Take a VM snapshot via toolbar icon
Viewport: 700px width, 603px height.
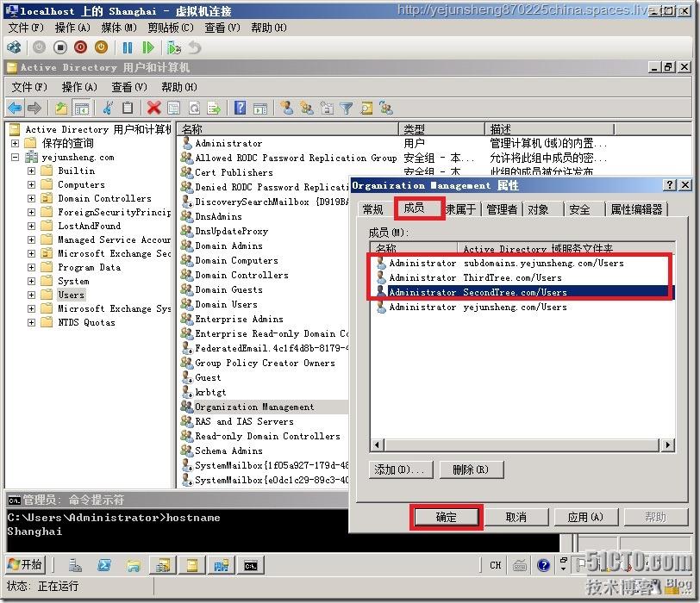[x=173, y=47]
